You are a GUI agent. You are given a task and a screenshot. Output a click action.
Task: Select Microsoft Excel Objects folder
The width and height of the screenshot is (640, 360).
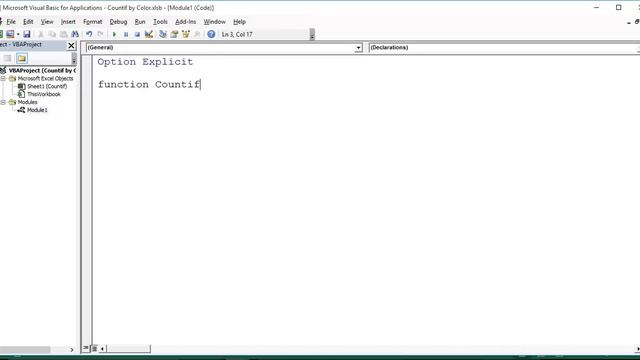click(45, 78)
